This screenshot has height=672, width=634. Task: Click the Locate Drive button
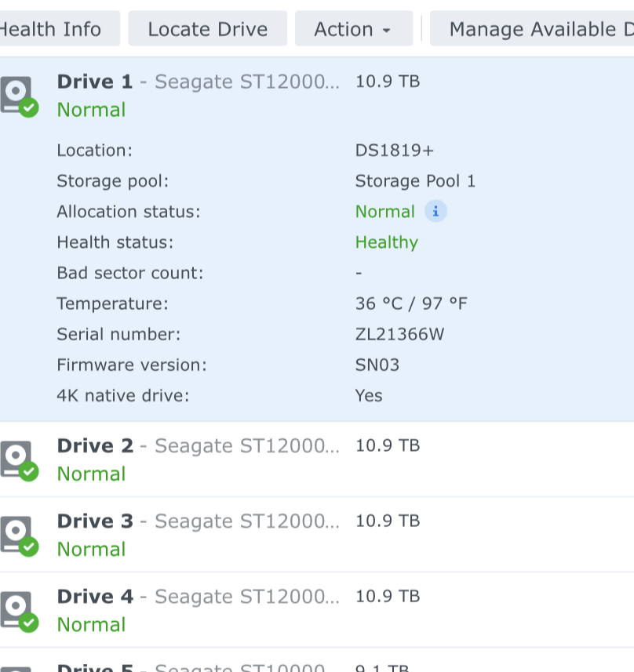click(208, 29)
